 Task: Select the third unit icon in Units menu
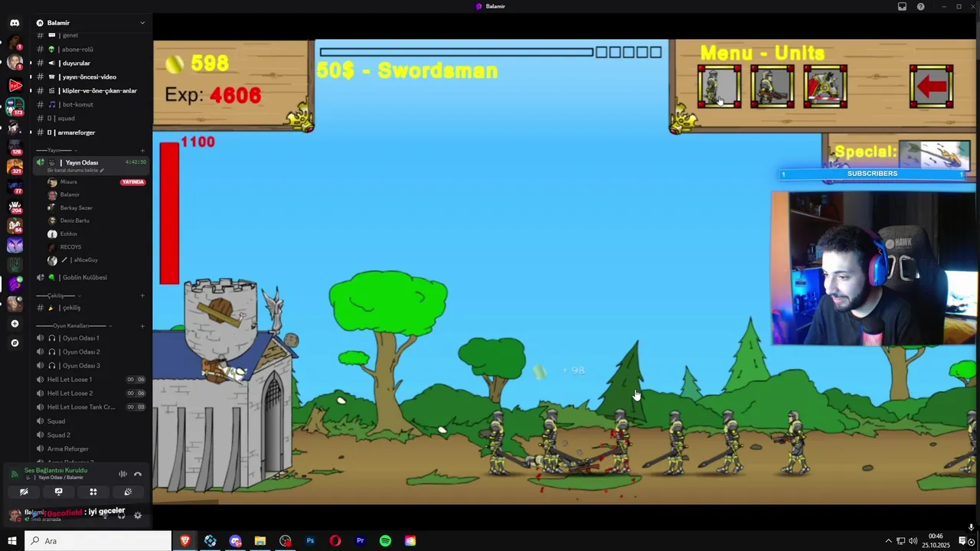[825, 86]
